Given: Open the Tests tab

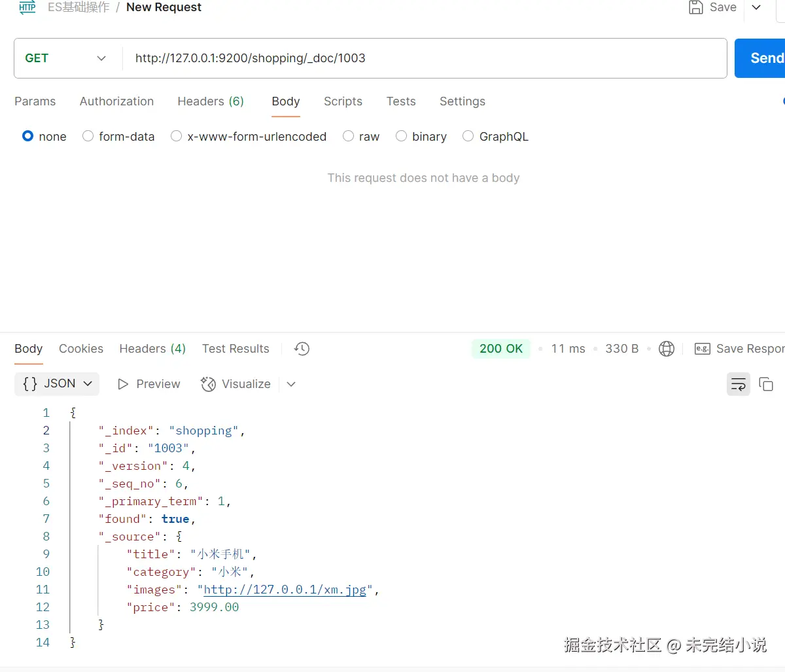Looking at the screenshot, I should (401, 101).
